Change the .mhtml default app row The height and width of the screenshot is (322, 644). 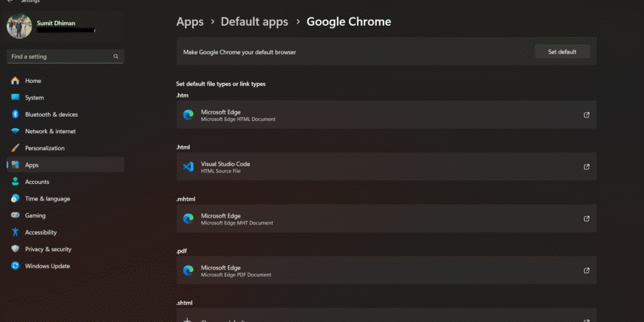click(x=386, y=218)
